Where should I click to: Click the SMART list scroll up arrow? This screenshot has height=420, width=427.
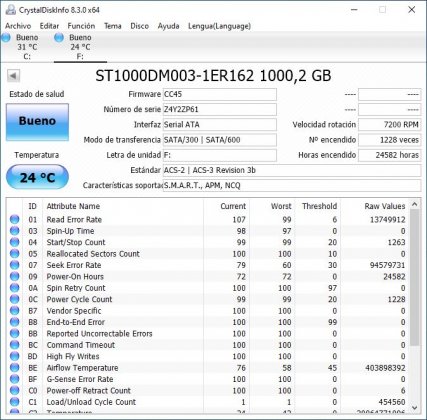point(415,204)
